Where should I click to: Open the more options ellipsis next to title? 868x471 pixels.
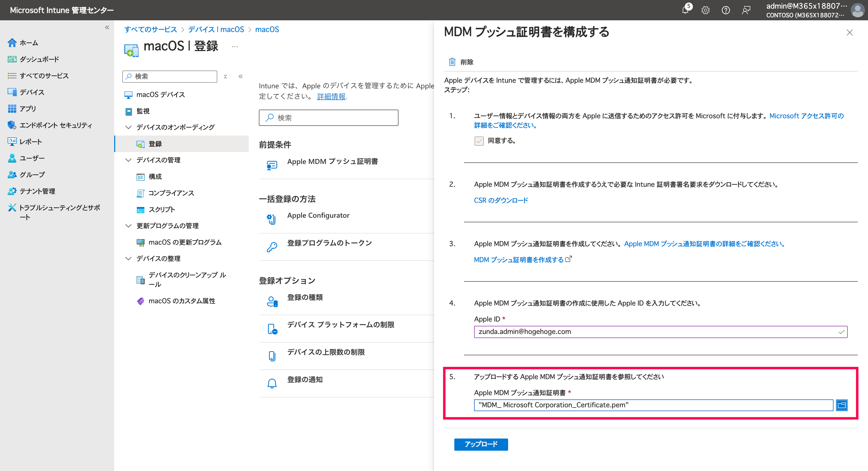(235, 46)
